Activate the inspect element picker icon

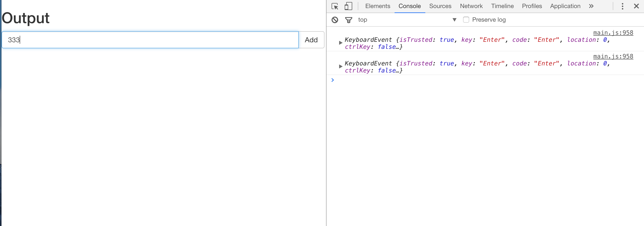click(x=335, y=6)
